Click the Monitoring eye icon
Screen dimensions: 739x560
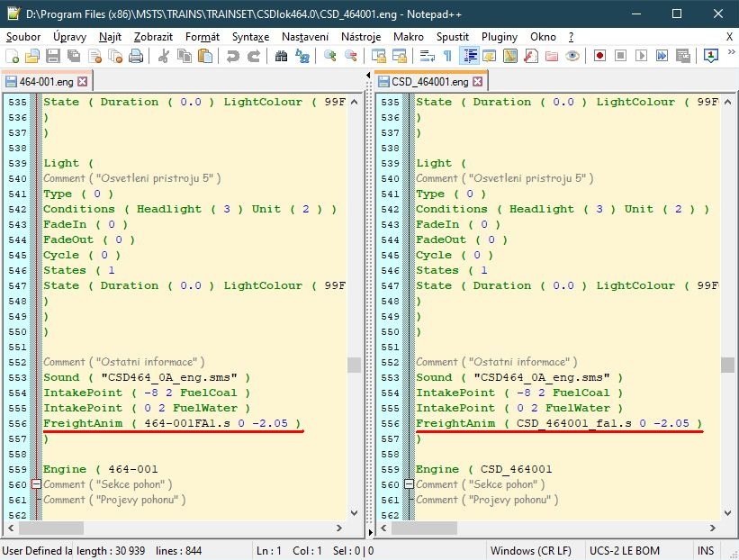tap(572, 56)
